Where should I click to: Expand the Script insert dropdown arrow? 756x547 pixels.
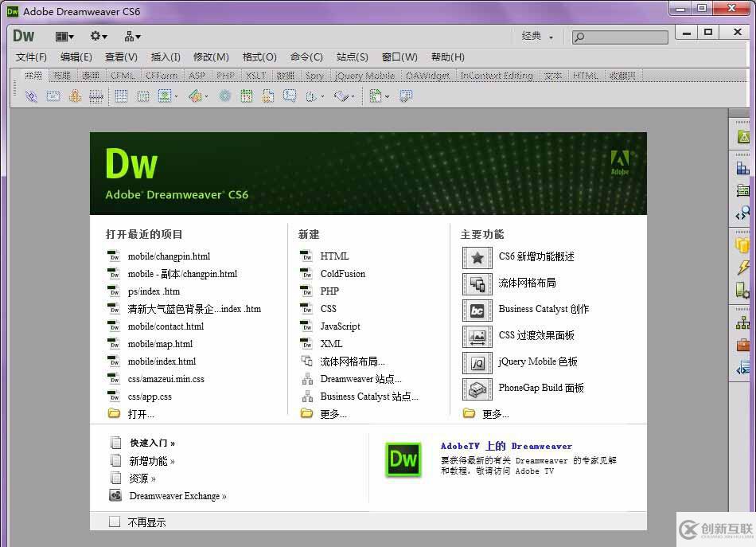click(353, 97)
